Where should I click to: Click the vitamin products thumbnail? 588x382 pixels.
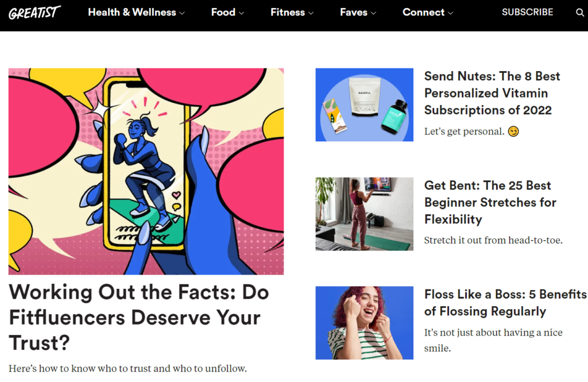(364, 105)
